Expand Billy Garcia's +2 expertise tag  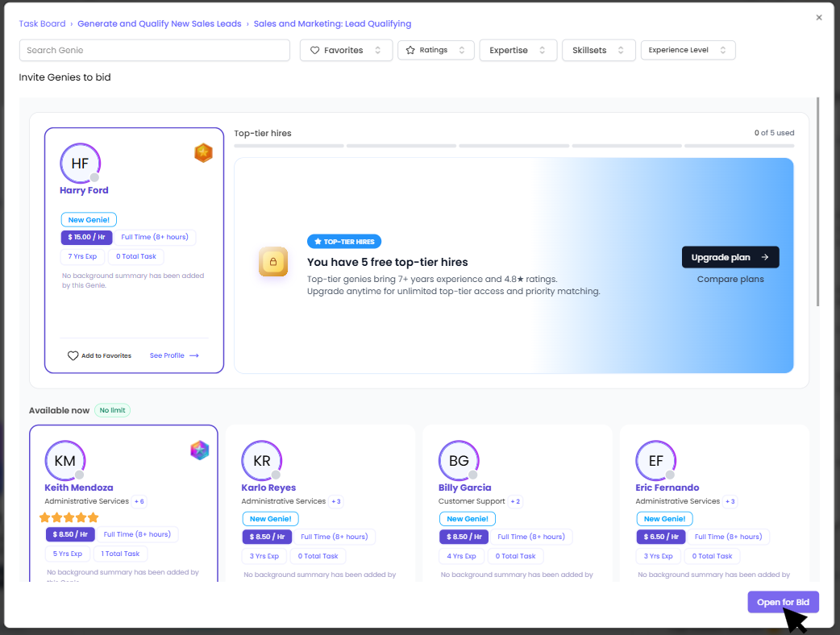click(x=515, y=502)
